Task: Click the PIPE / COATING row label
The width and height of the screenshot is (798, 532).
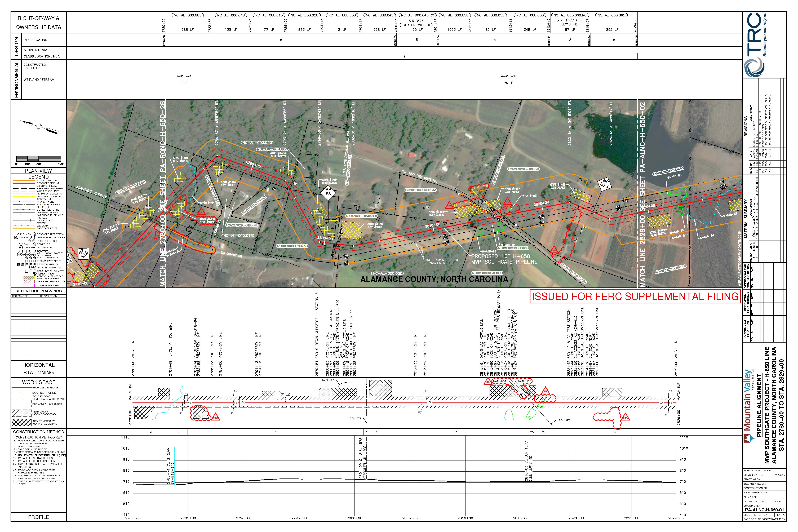Action: (35, 40)
